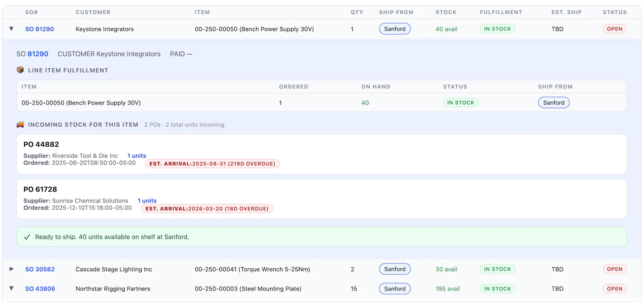The image size is (644, 303).
Task: Click the IN STOCK badge for SO 43806
Action: 497,289
